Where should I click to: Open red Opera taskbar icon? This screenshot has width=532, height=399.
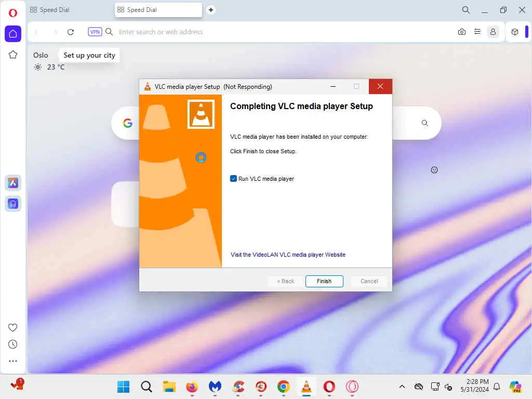pos(329,387)
